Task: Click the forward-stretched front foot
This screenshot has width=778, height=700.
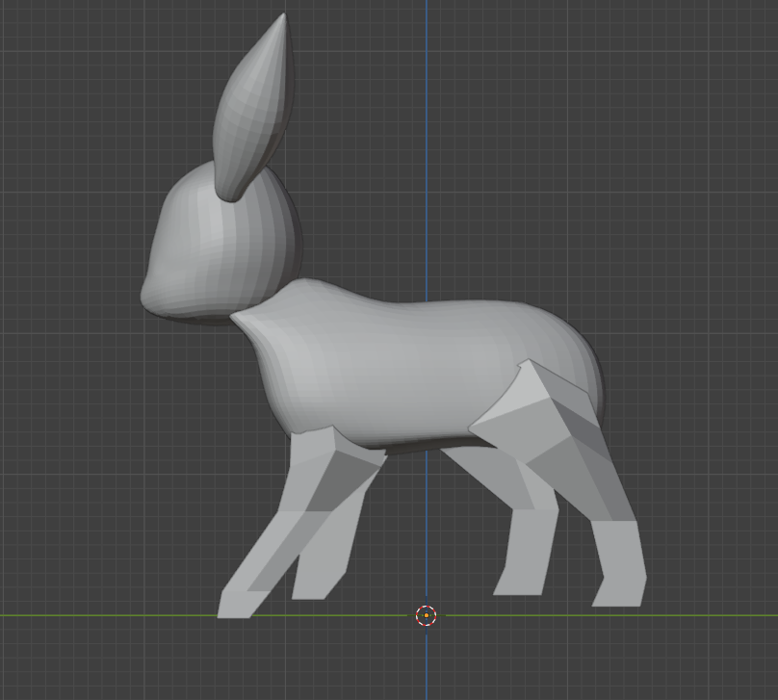Action: coord(236,602)
